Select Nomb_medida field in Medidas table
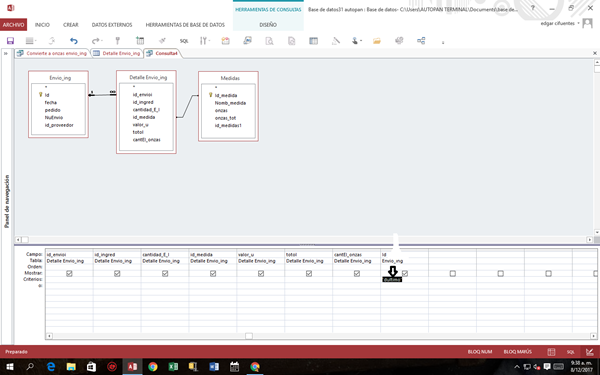 (230, 103)
